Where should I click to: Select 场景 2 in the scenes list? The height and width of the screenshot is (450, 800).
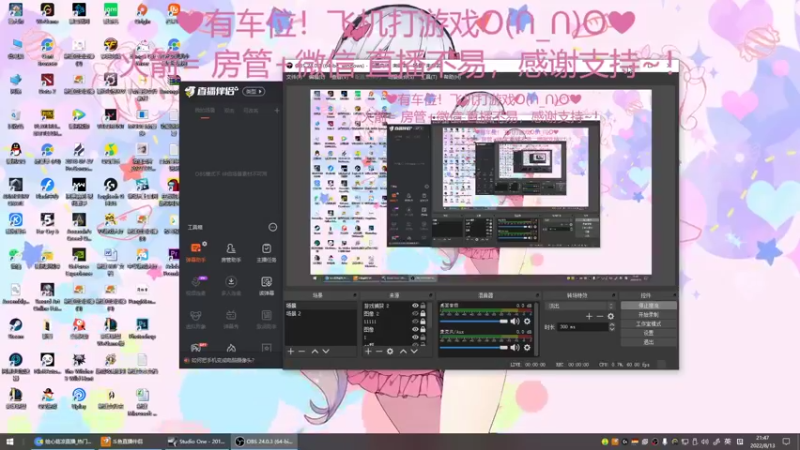(x=320, y=314)
